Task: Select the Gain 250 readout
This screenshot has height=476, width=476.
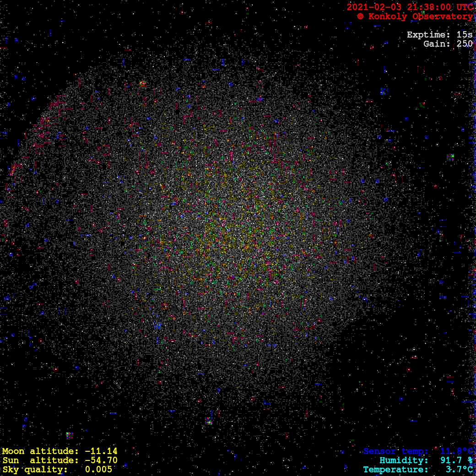Action: (448, 44)
